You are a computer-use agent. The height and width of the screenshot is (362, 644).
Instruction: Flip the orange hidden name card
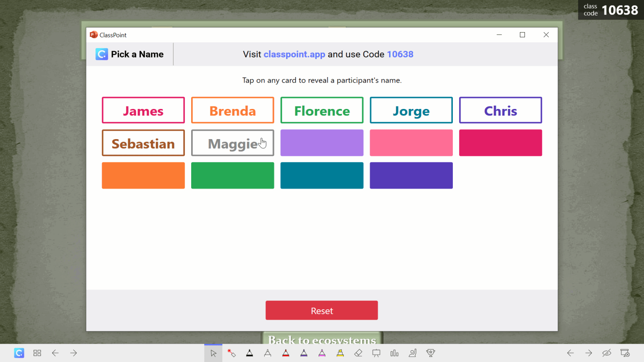coord(143,175)
